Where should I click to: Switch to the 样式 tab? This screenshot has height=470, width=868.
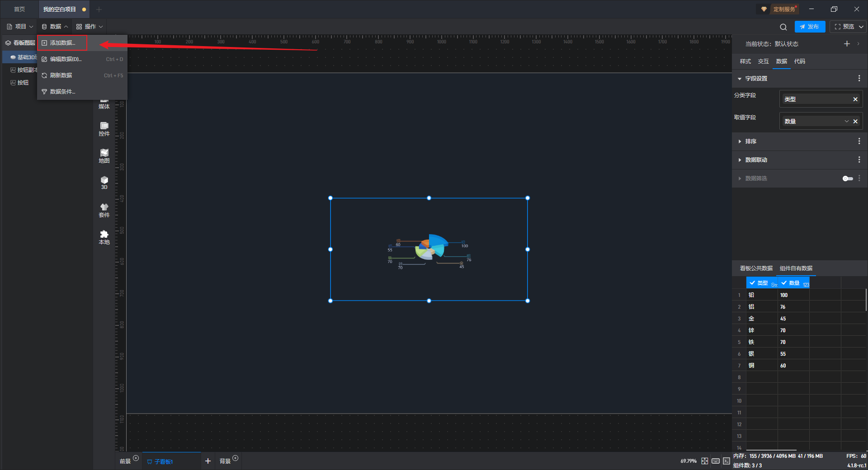tap(745, 61)
